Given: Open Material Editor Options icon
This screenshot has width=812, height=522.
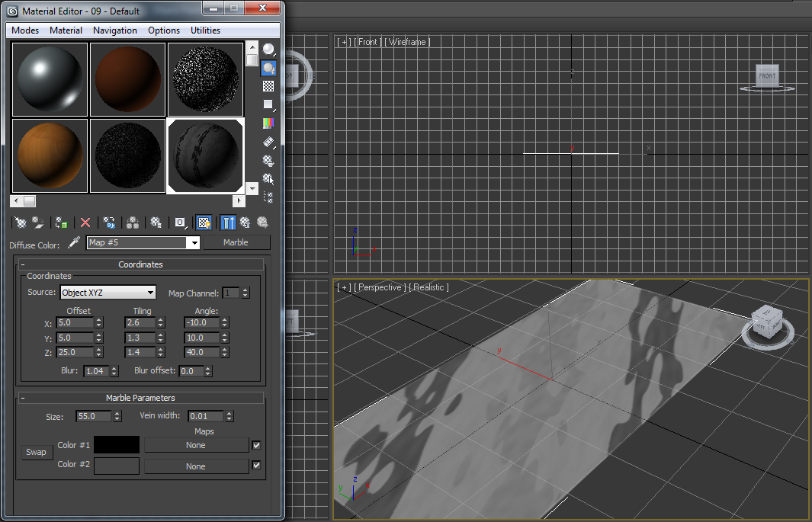Looking at the screenshot, I should click(269, 161).
